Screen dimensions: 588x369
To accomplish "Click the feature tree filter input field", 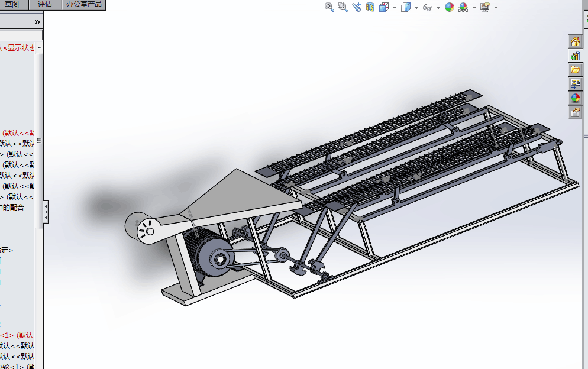I will pos(21,35).
